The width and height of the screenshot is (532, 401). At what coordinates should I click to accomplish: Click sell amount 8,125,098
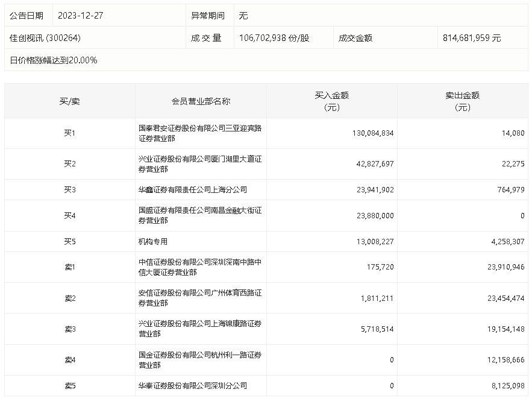tap(508, 386)
